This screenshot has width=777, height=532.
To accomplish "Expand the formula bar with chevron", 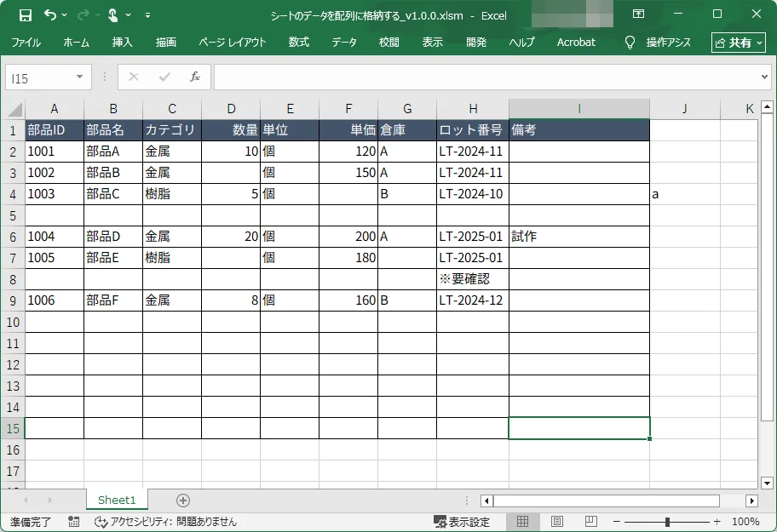I will click(764, 77).
